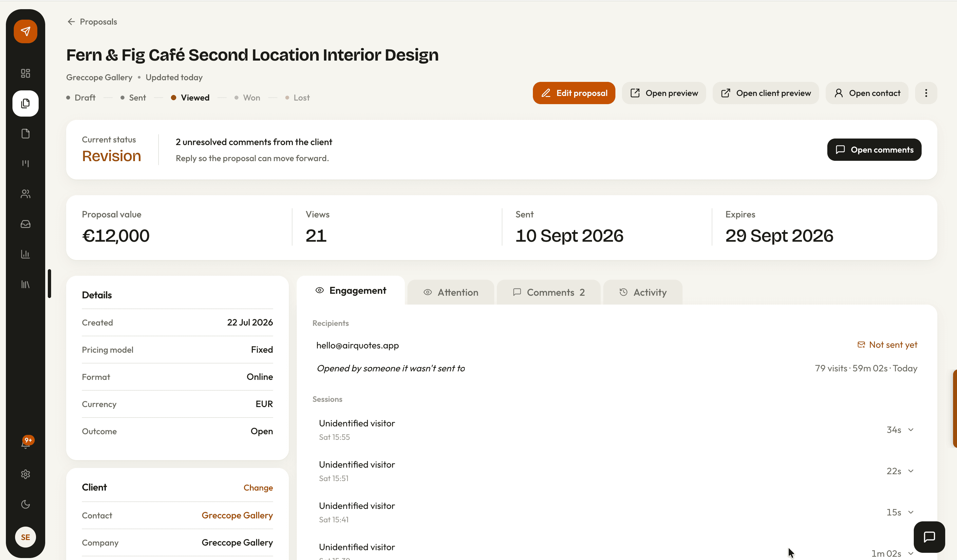The image size is (957, 560).
Task: Click the Not sent yet label
Action: pyautogui.click(x=887, y=345)
